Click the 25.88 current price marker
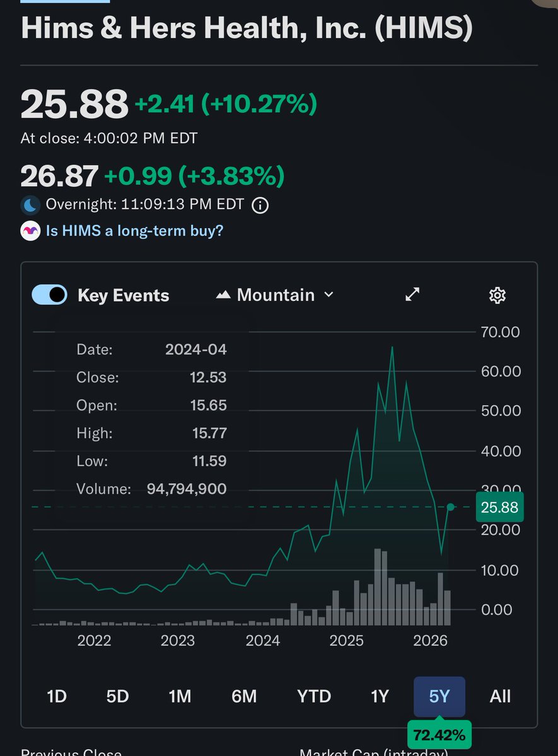558x756 pixels. 499,507
